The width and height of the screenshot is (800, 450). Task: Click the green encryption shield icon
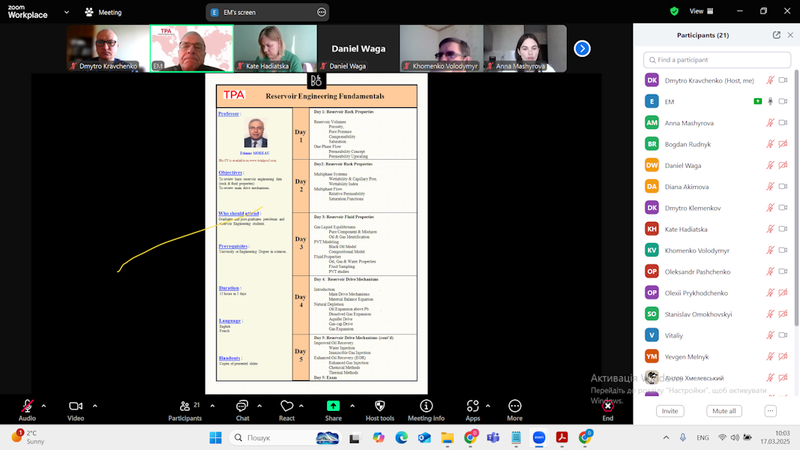[674, 11]
